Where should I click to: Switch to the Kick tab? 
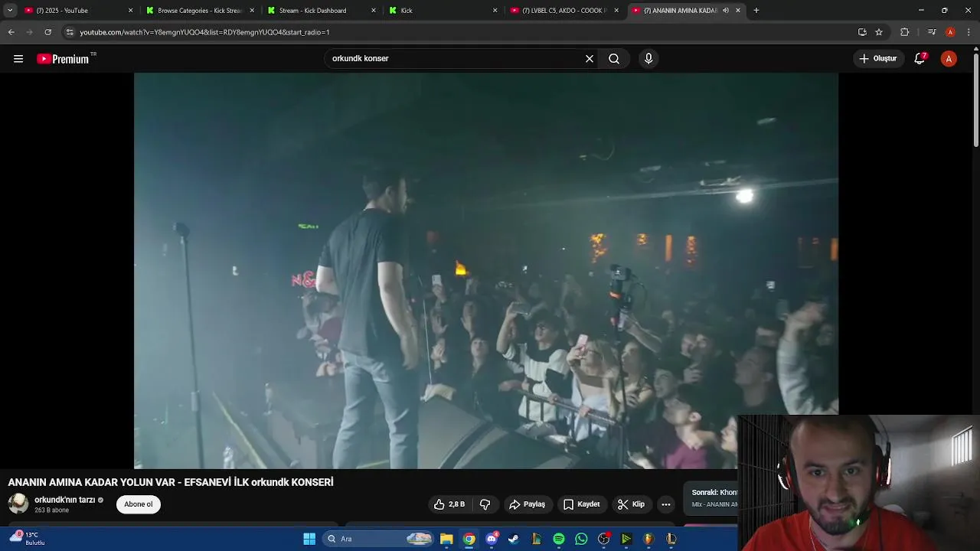442,11
